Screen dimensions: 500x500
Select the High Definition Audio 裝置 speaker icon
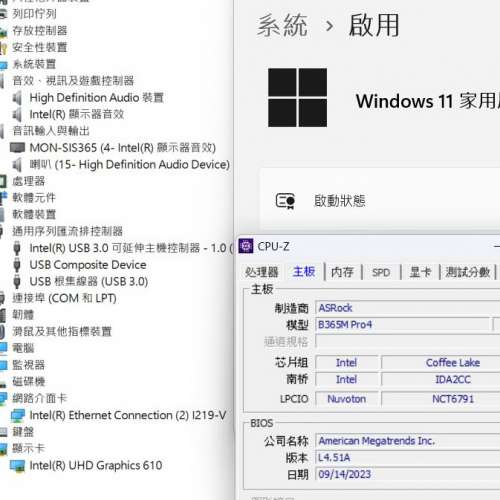click(17, 98)
